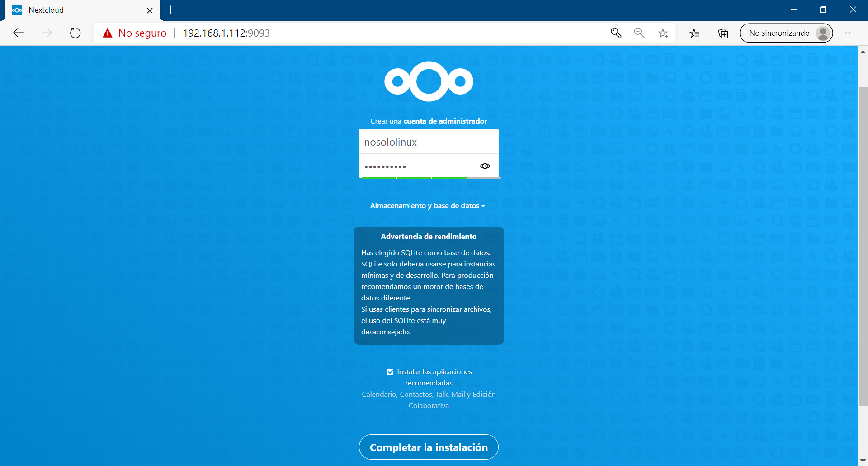Uncheck 'Instalar las aplicaciones recomendadas'

tap(390, 371)
